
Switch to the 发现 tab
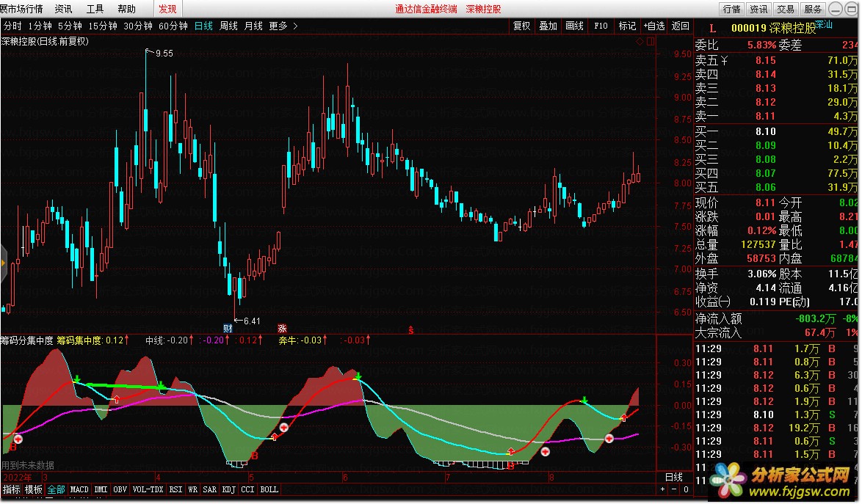167,9
